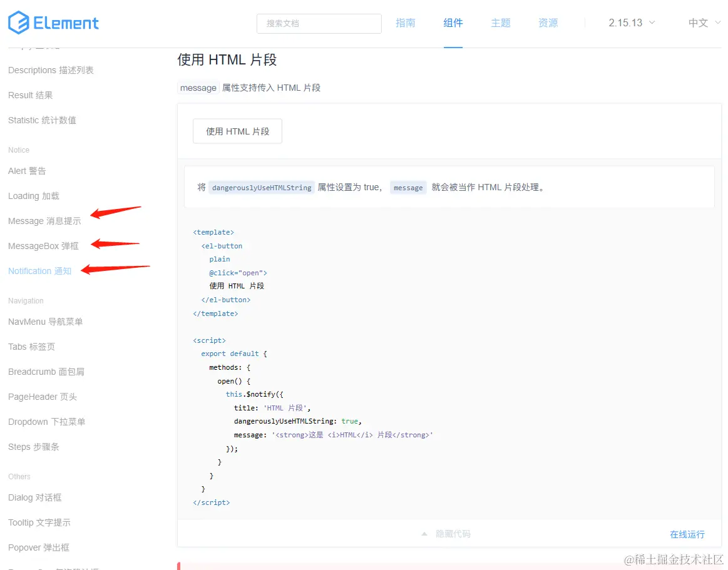Open the 资源 menu item
Viewport: 728px width, 570px height.
tap(548, 23)
